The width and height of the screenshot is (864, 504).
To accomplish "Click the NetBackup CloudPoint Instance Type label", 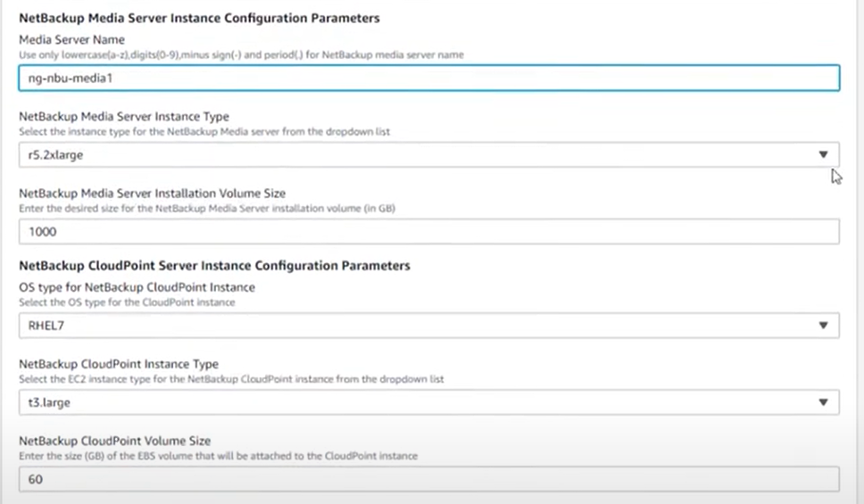I will [119, 364].
